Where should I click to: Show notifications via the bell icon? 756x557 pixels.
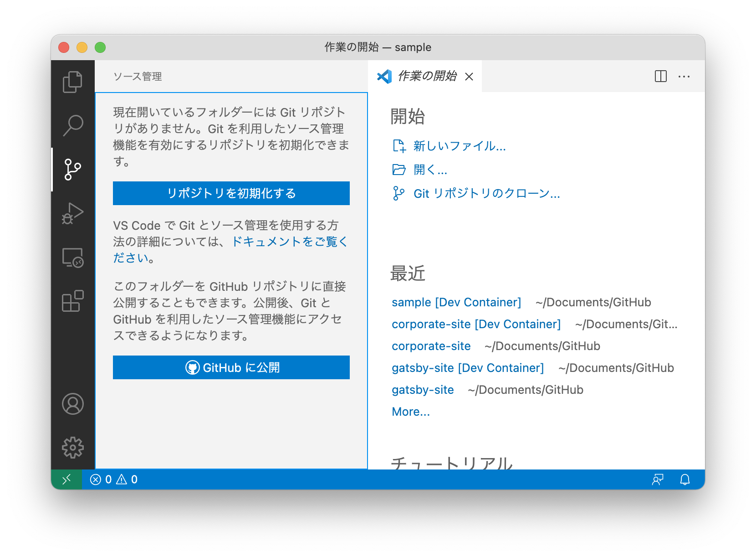685,479
